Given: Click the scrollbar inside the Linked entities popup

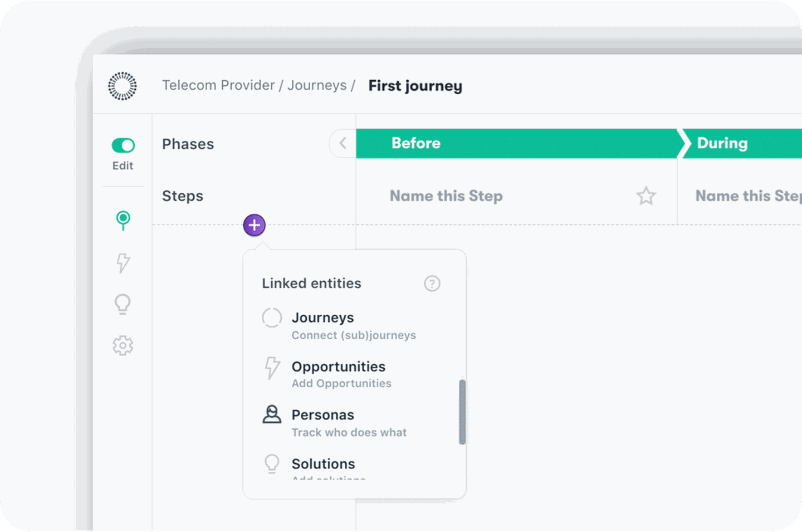Looking at the screenshot, I should 463,412.
